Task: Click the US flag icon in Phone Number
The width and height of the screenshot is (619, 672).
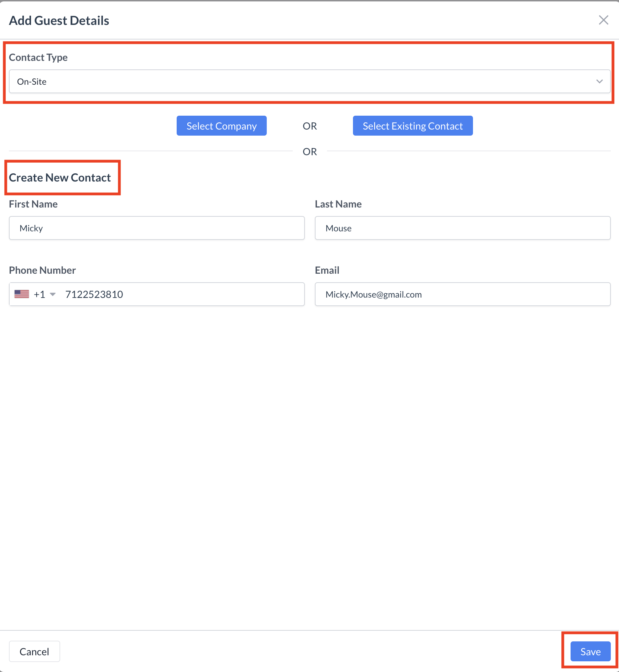Action: point(22,294)
